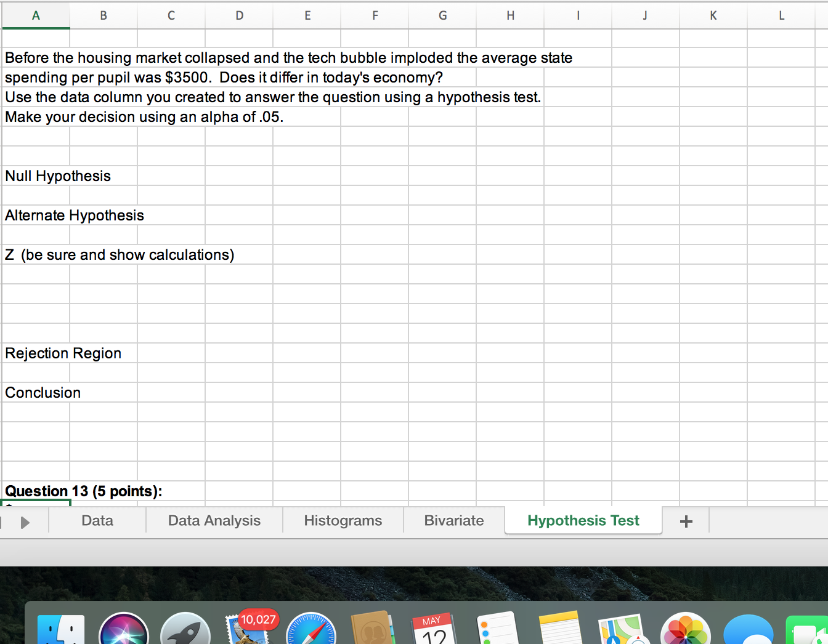The image size is (828, 644).
Task: Open Notes yellow notepad icon
Action: [x=560, y=628]
